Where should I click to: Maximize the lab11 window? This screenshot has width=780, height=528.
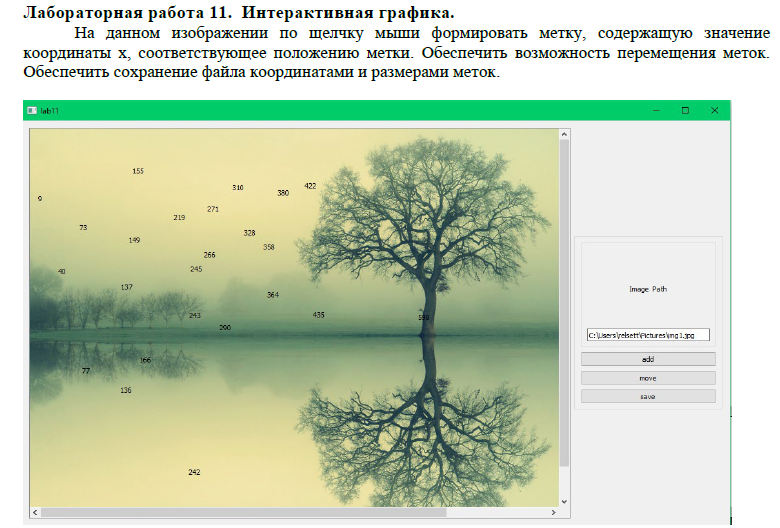685,110
